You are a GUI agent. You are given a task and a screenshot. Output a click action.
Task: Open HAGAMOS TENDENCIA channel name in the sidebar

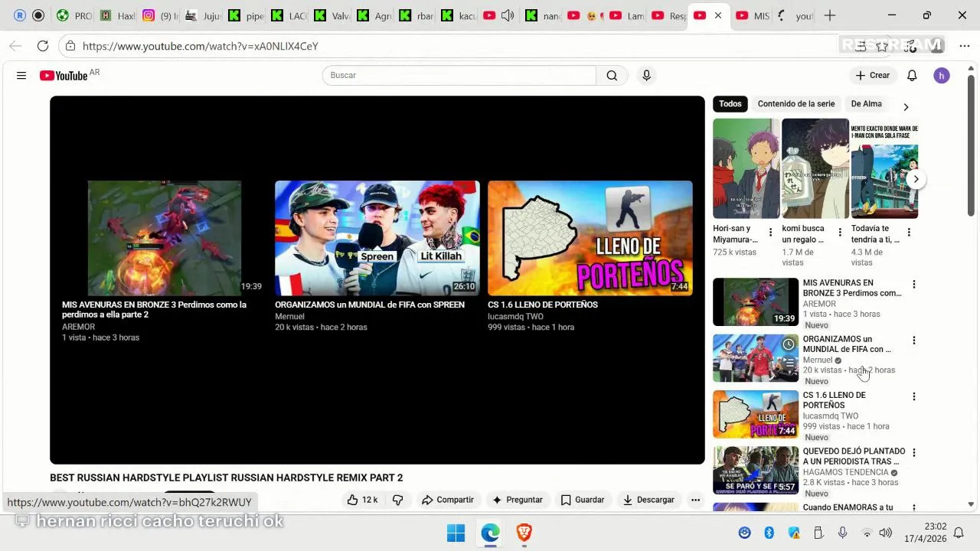click(x=845, y=472)
